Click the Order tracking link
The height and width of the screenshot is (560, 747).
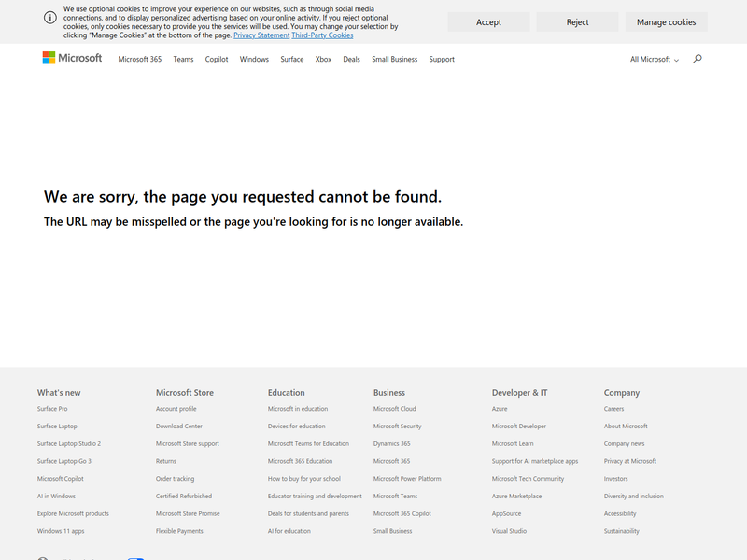(175, 479)
